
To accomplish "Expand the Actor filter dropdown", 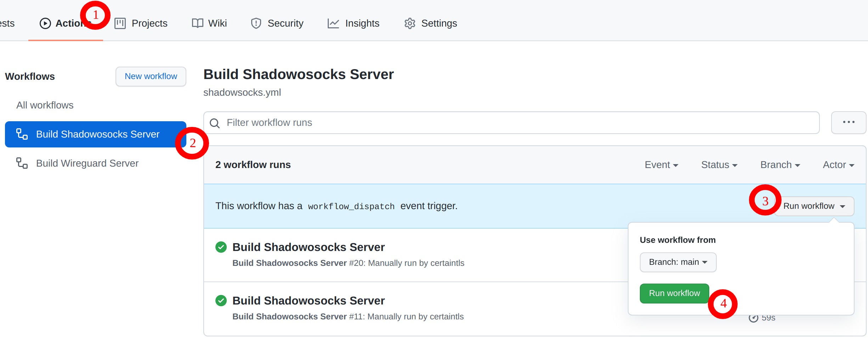I will click(839, 165).
